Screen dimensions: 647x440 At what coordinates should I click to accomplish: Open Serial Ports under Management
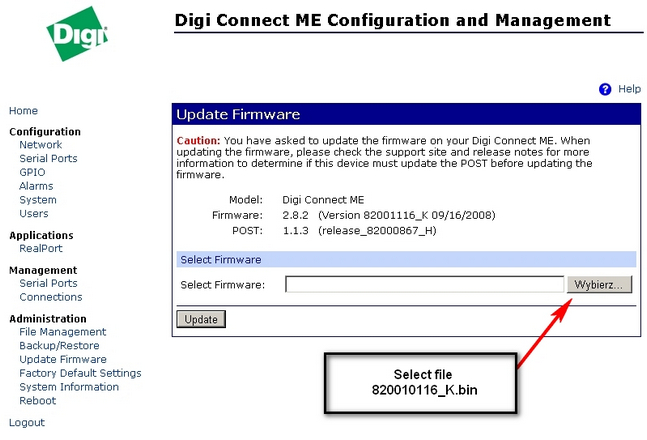coord(48,283)
